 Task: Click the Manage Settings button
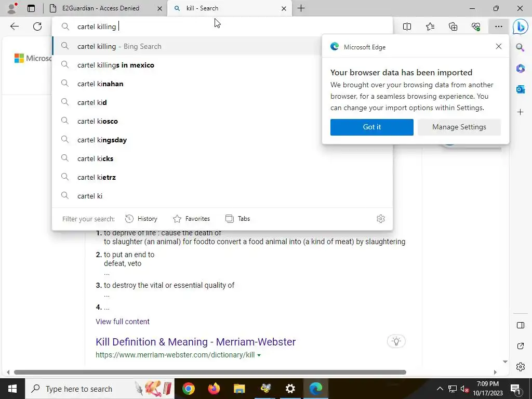459,127
